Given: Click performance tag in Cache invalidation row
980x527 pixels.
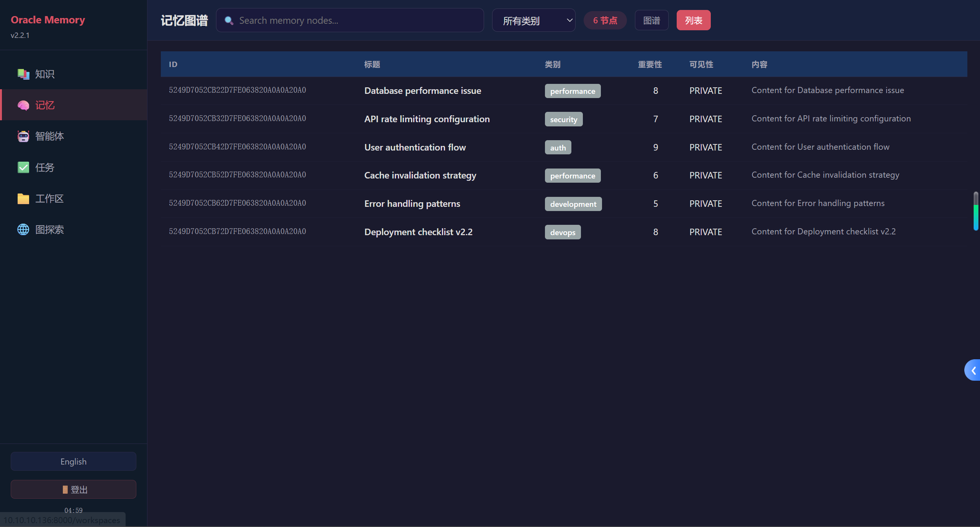Looking at the screenshot, I should click(x=573, y=176).
